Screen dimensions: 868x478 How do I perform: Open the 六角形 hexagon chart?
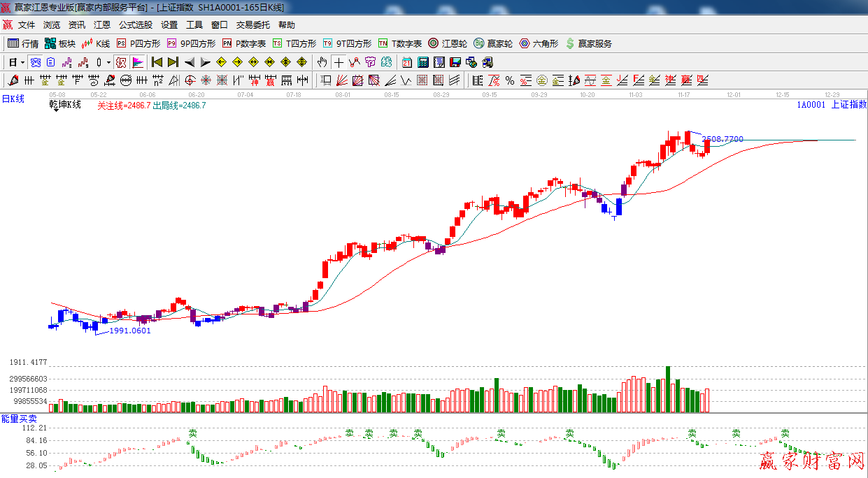[x=539, y=43]
